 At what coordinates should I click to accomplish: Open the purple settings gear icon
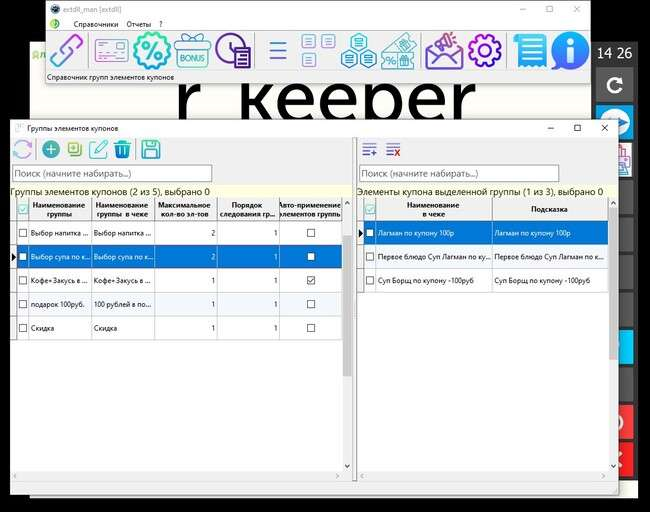click(484, 50)
